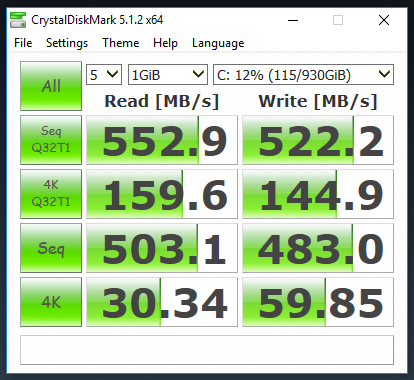
Task: Expand the test count dropdown showing 5
Action: click(x=104, y=74)
